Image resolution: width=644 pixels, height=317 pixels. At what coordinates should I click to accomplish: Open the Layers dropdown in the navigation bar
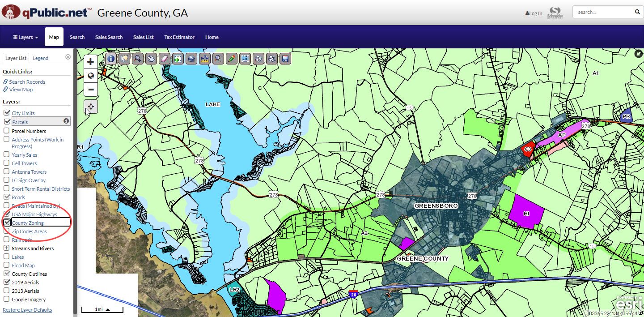click(25, 37)
